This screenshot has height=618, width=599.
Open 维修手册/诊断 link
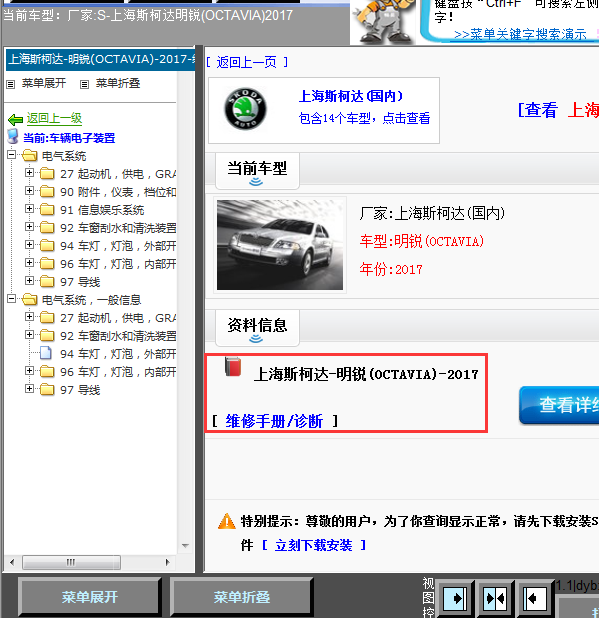pos(274,421)
